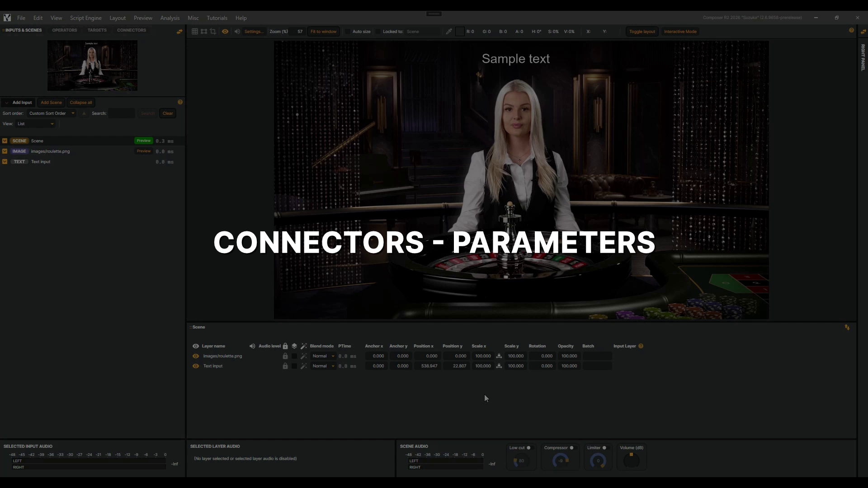Click the Input Layer help icon
This screenshot has height=488, width=868.
pos(641,346)
